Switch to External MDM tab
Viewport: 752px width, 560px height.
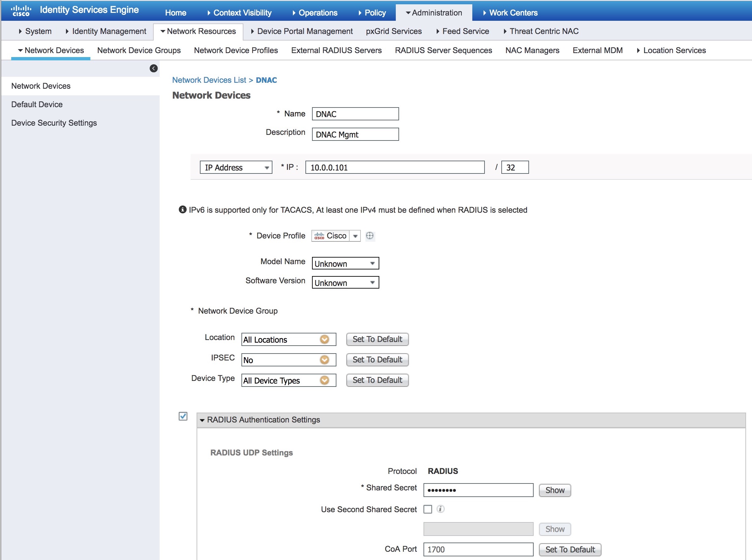pos(598,50)
